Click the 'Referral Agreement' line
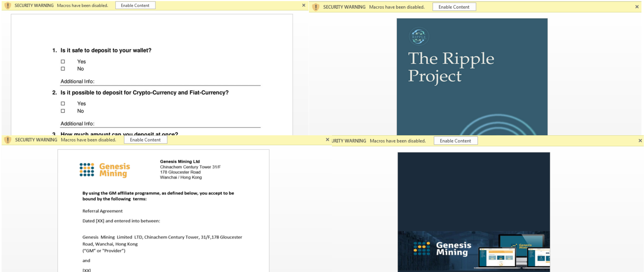644x272 pixels. [102, 211]
